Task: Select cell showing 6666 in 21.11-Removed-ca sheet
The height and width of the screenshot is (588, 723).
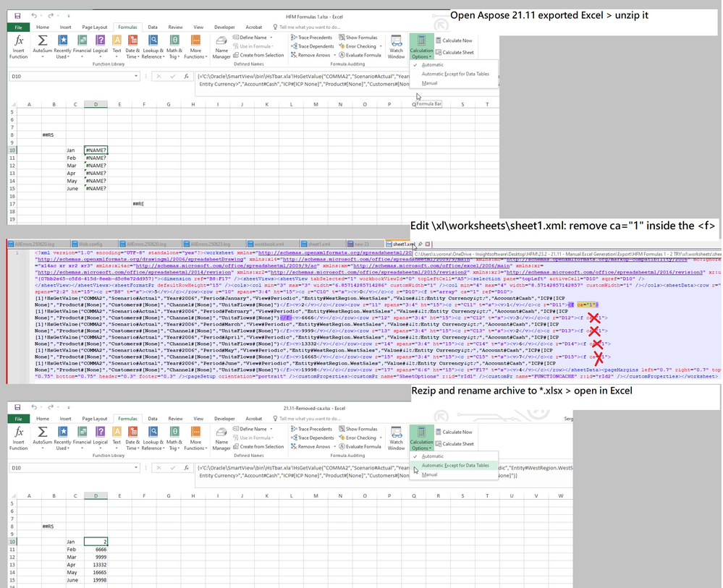Action: coord(96,549)
